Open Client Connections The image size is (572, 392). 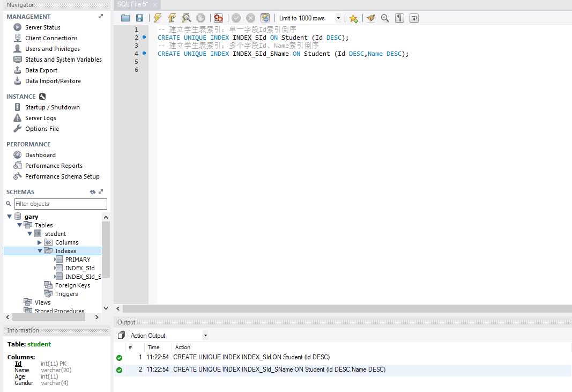pyautogui.click(x=51, y=38)
